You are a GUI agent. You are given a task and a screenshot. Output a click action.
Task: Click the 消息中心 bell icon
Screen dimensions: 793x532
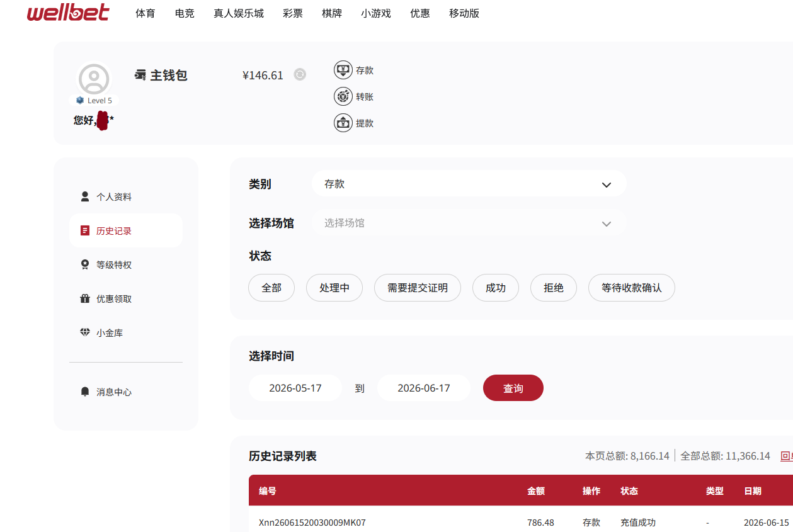(85, 392)
